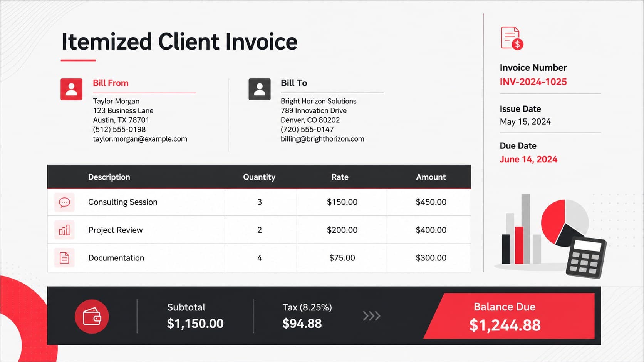Click the Quantity column header
The width and height of the screenshot is (644, 362).
[x=259, y=177]
